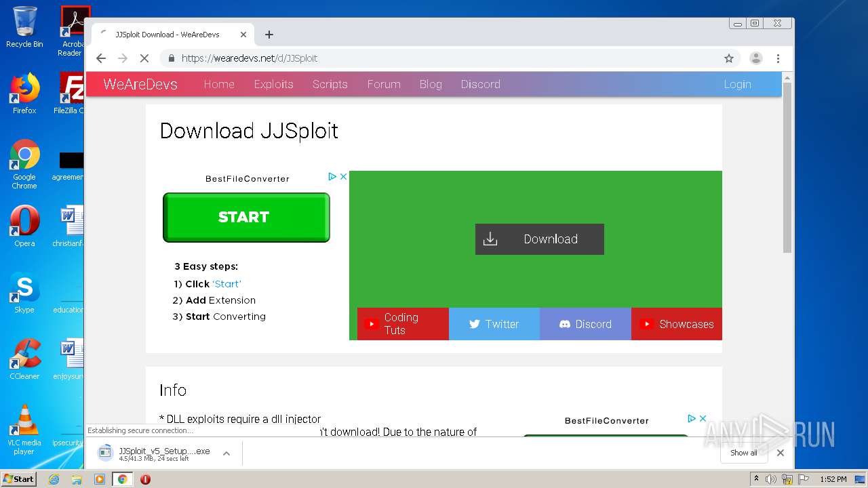Bookmark this page with star icon
Viewport: 868px width, 488px height.
[729, 58]
